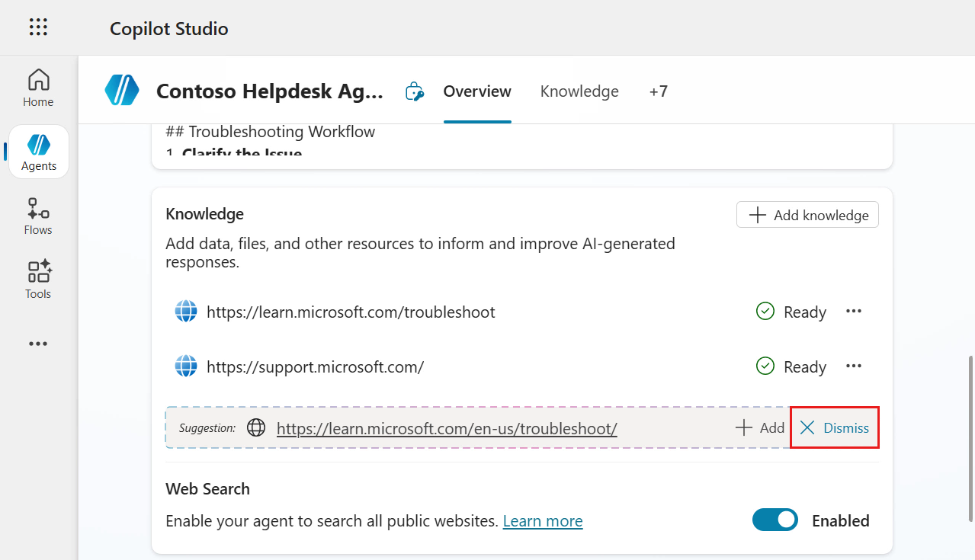Open Tools in the left sidebar
The image size is (975, 560).
coord(38,280)
